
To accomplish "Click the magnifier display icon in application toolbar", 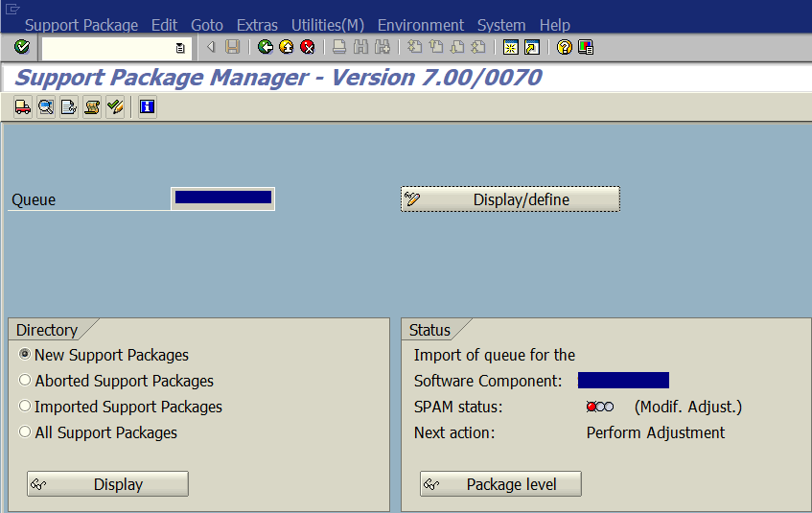I will click(46, 106).
